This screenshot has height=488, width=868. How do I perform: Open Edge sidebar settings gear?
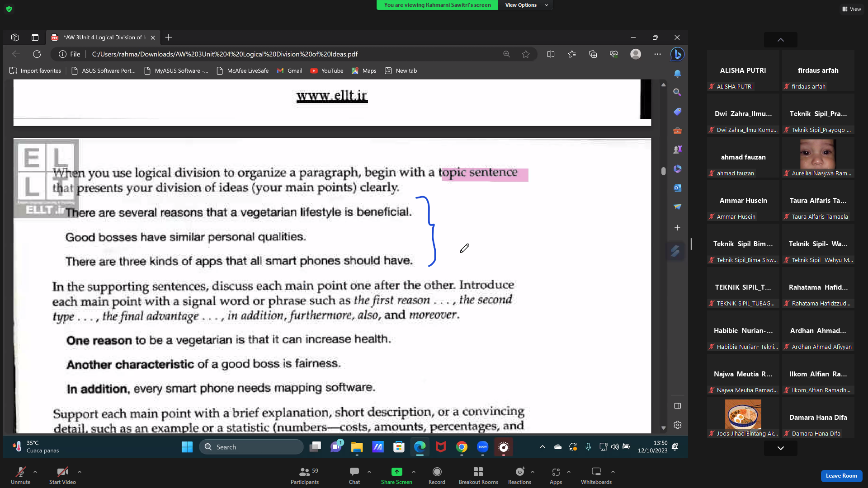(677, 425)
